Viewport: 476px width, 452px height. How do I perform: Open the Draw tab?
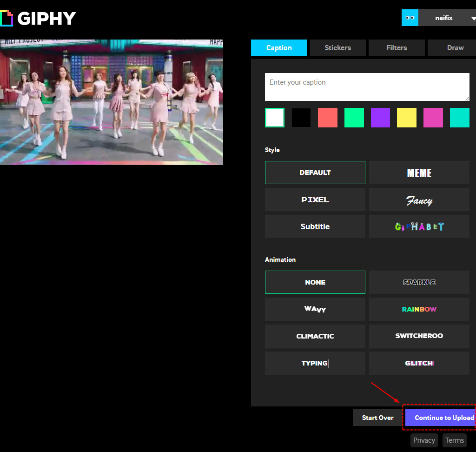452,48
